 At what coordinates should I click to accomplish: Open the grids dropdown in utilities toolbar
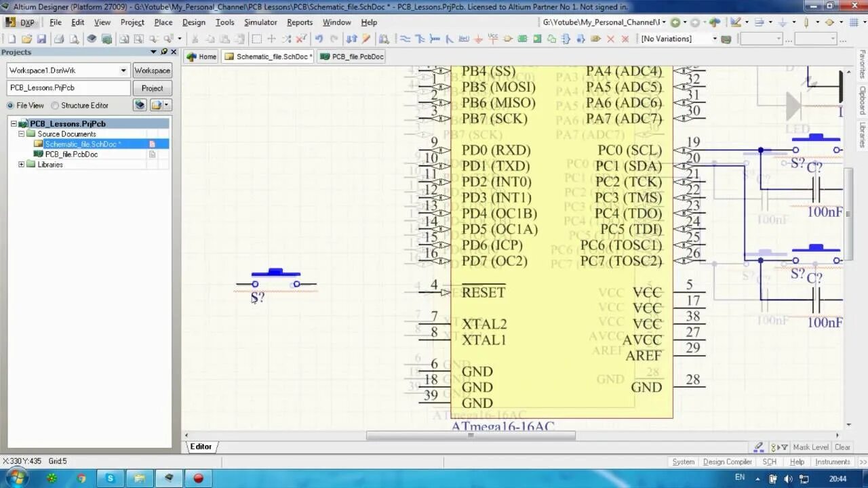(x=865, y=22)
